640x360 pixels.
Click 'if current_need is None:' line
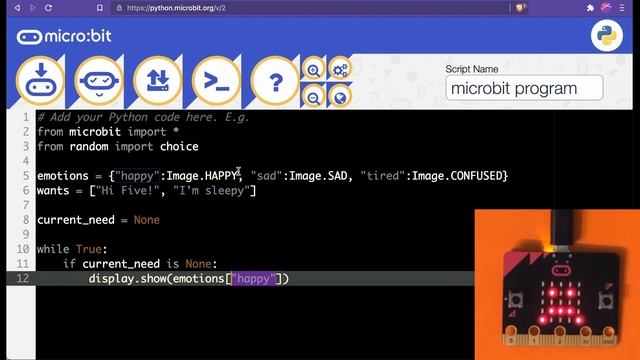click(140, 264)
